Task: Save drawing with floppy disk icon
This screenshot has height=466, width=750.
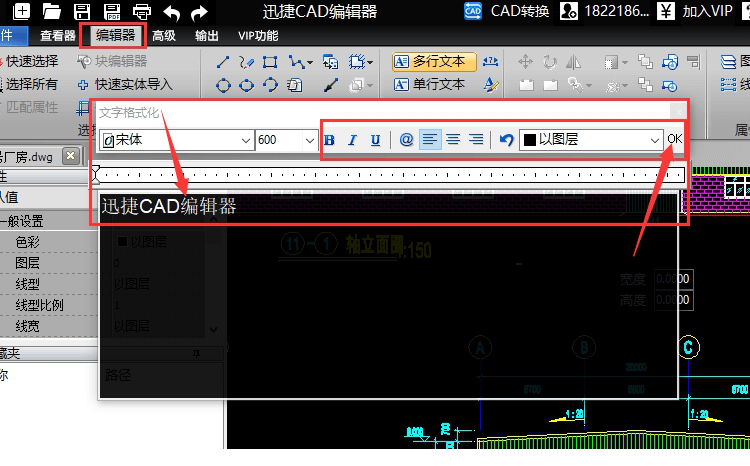Action: (82, 11)
